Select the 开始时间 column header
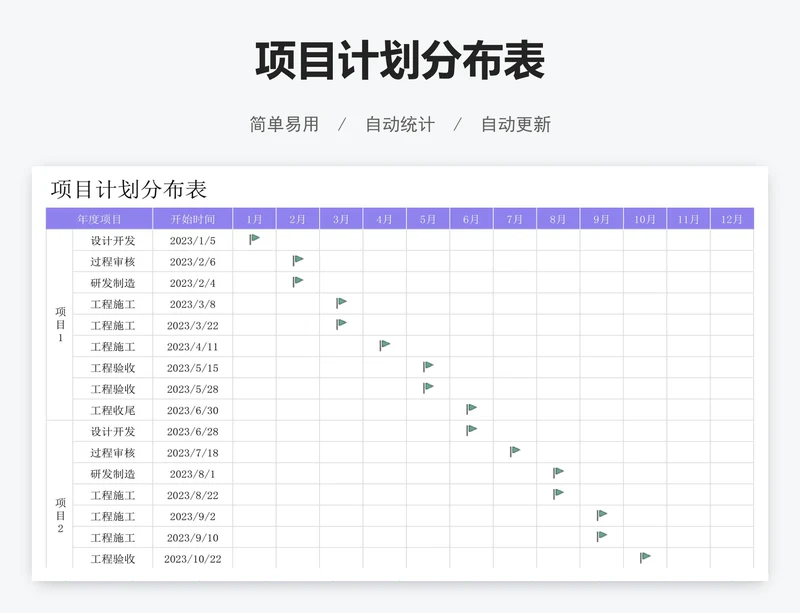This screenshot has height=613, width=800. click(192, 219)
